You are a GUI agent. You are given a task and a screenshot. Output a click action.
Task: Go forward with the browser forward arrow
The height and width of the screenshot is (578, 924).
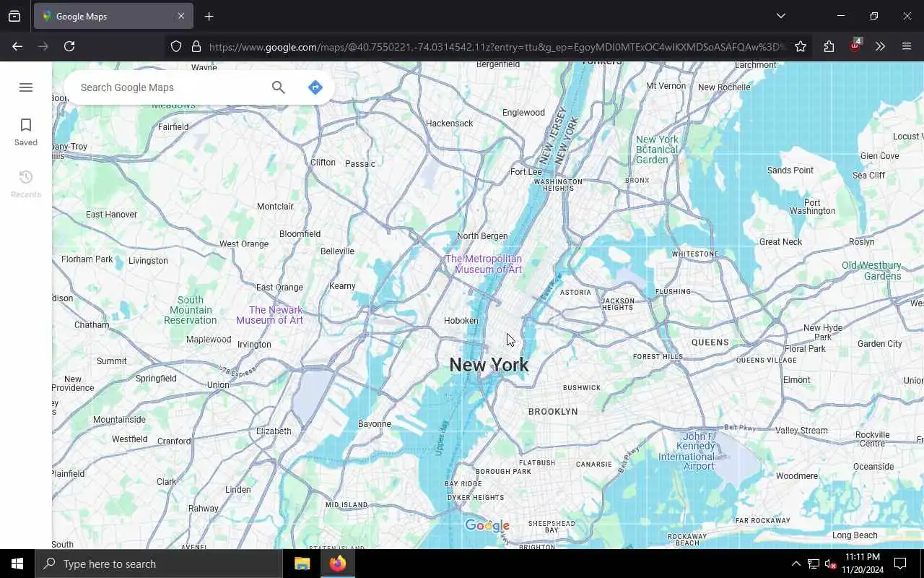43,46
